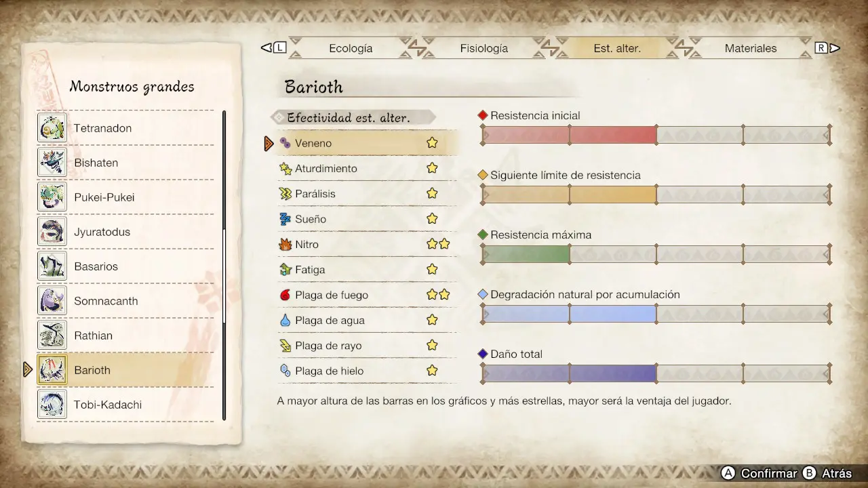Click the Plaga de fuego flame icon
Screen dimensions: 868x488
tap(285, 295)
